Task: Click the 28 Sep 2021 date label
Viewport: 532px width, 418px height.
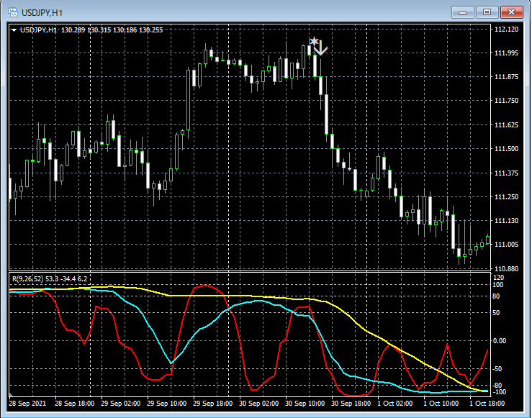Action: (x=27, y=404)
